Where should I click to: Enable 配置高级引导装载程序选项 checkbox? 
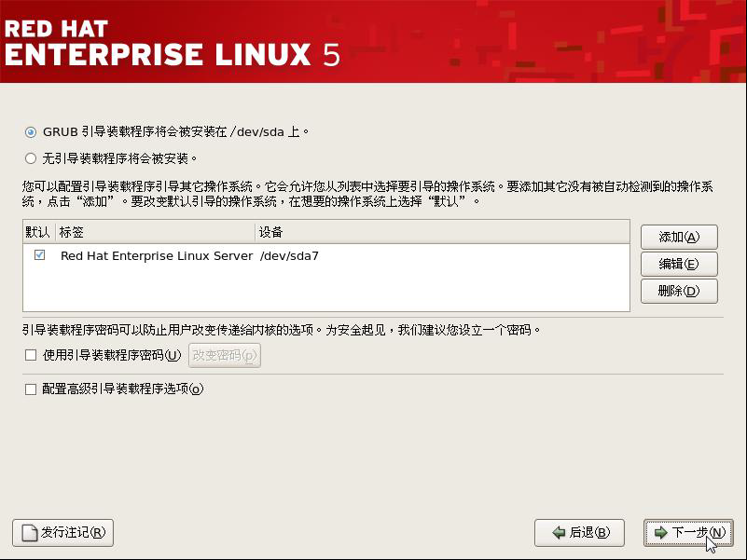(x=31, y=389)
